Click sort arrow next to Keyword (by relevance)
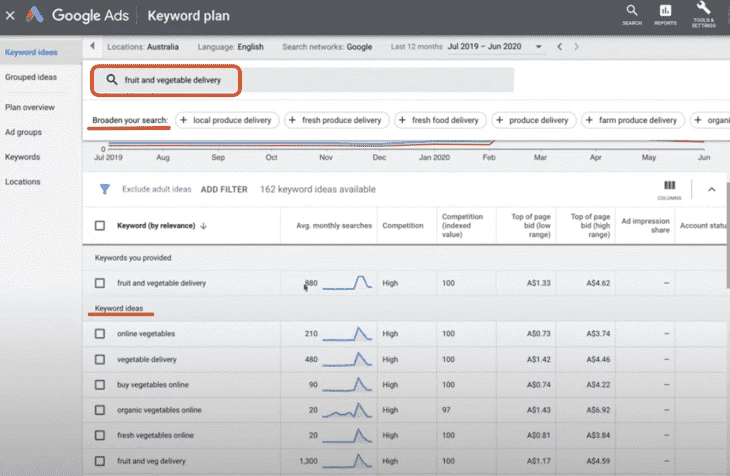Screen dimensions: 730x476 coord(203,226)
